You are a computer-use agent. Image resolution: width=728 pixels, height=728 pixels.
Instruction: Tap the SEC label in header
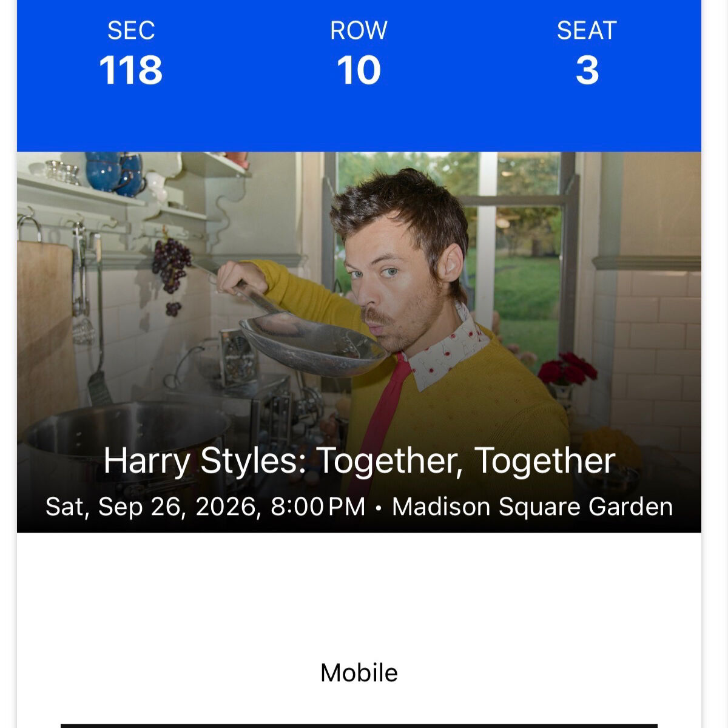(131, 31)
